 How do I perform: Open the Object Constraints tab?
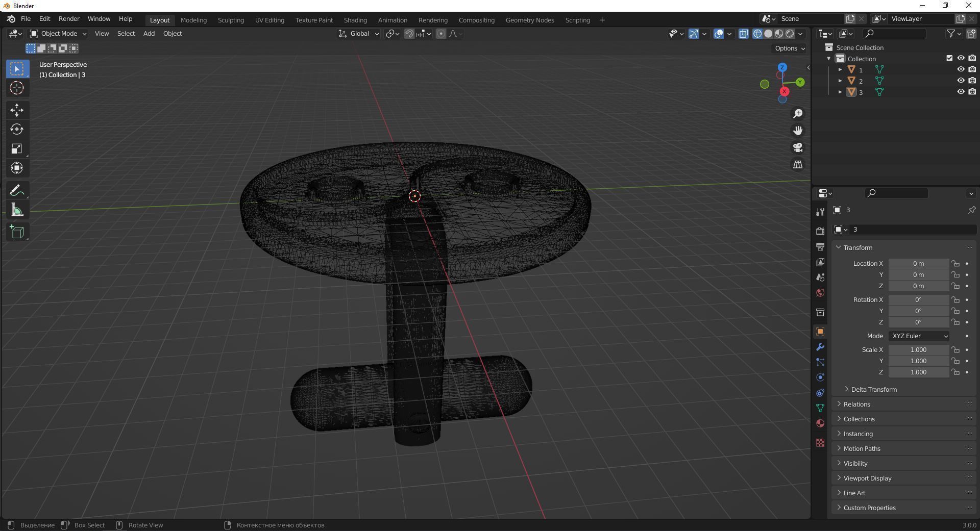click(x=820, y=393)
